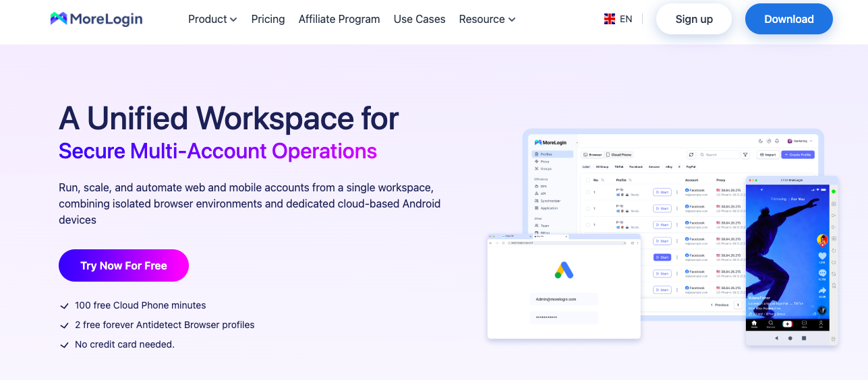Screen dimensions: 868x380
Task: Click the MoreLogin logo in the header
Action: click(96, 19)
